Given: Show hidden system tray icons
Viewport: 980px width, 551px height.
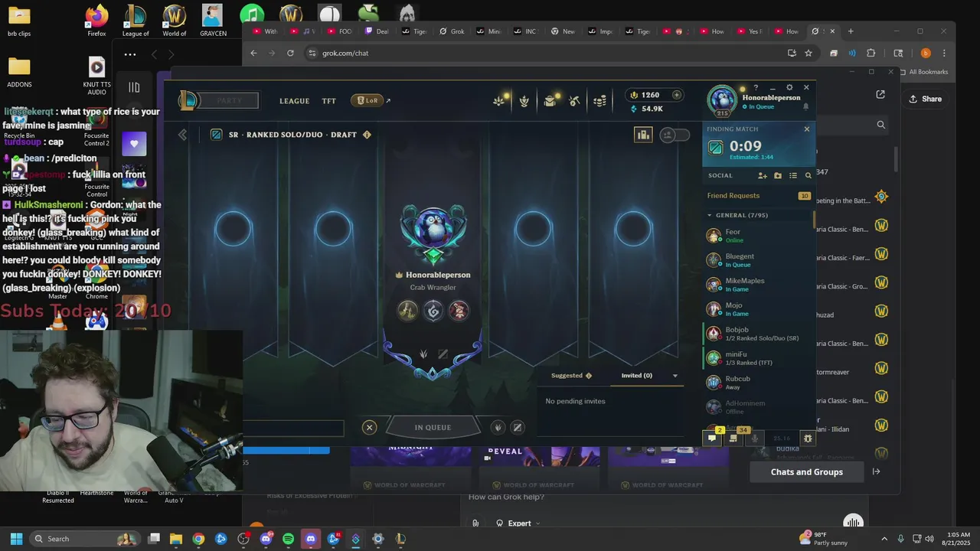Looking at the screenshot, I should click(x=884, y=539).
